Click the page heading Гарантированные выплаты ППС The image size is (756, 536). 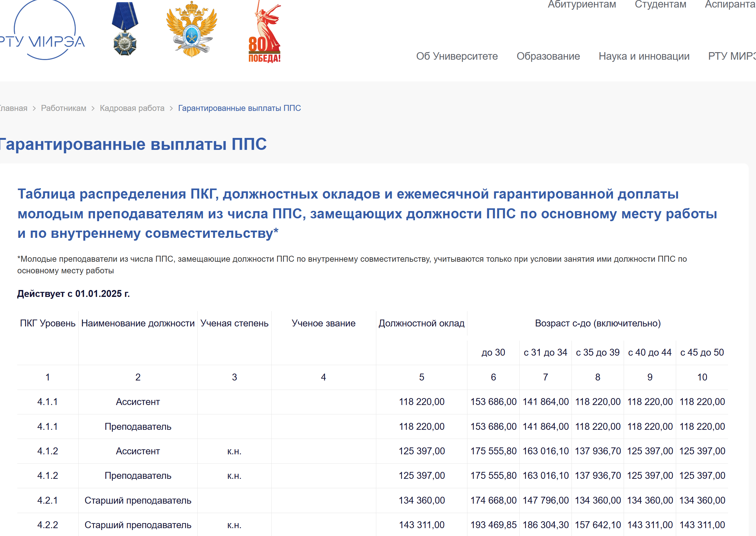point(134,144)
